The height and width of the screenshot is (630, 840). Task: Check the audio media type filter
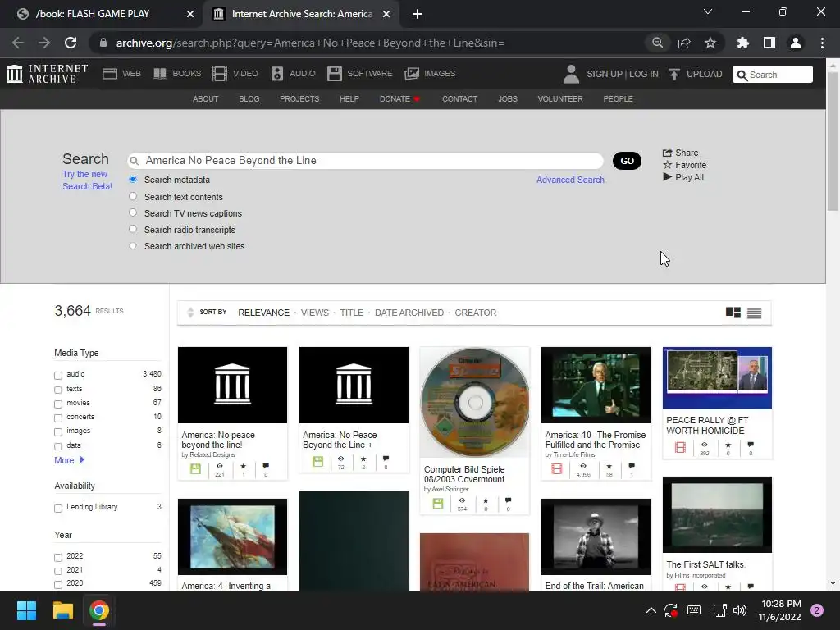pyautogui.click(x=58, y=375)
